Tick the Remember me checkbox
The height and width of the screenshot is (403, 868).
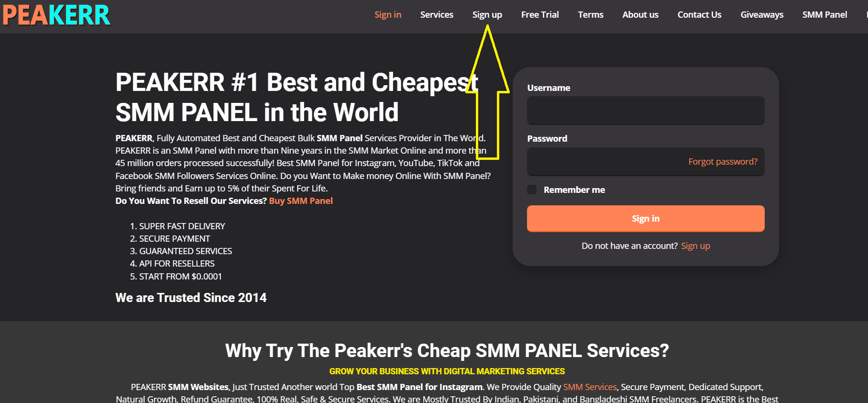pos(532,190)
